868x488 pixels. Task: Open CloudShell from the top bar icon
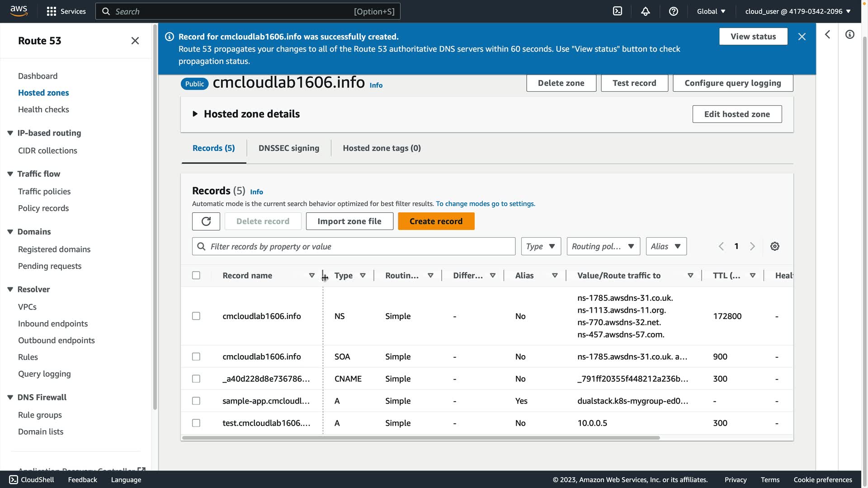click(618, 11)
